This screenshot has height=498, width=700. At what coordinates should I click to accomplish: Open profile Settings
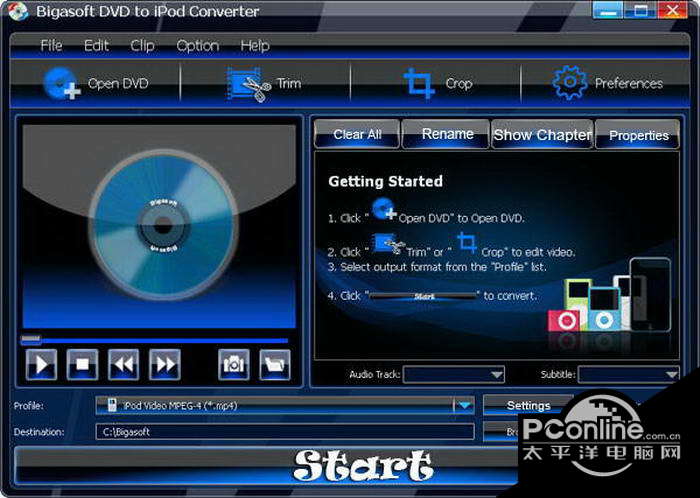point(528,405)
